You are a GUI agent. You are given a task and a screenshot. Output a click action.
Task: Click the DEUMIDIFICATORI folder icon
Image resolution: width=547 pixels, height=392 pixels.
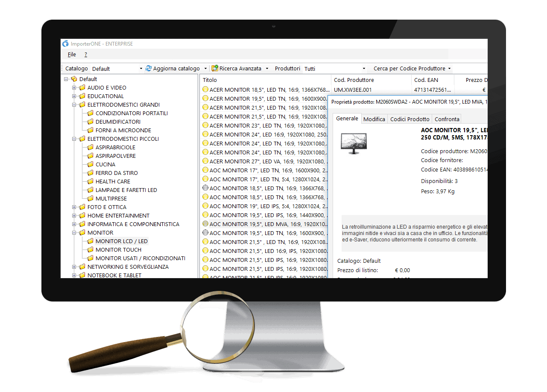pyautogui.click(x=90, y=122)
